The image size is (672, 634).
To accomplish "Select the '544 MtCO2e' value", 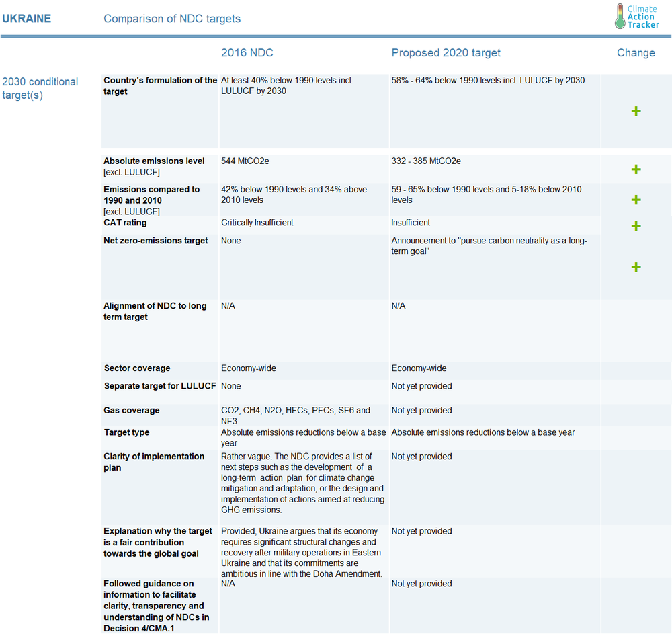I will [x=245, y=161].
